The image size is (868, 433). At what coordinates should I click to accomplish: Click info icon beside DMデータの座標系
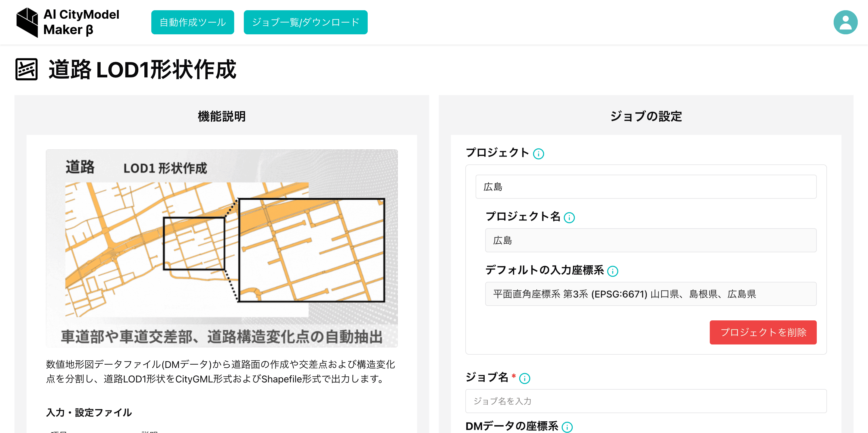[x=567, y=427]
